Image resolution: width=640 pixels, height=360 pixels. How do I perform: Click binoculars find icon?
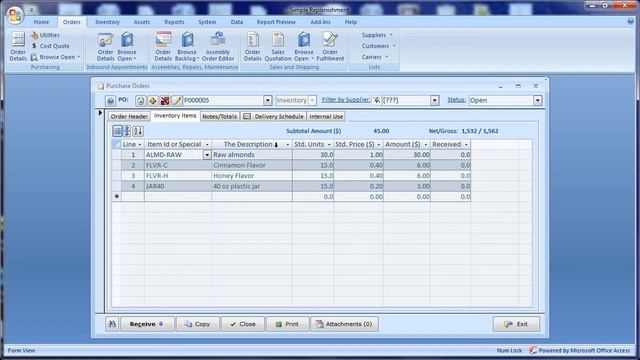pos(112,324)
